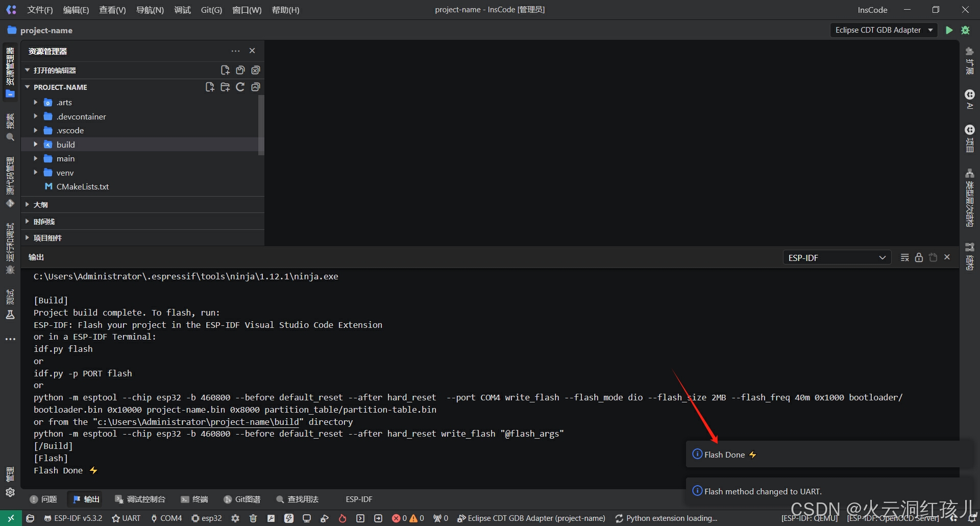
Task: Open output log in editor
Action: click(933, 257)
